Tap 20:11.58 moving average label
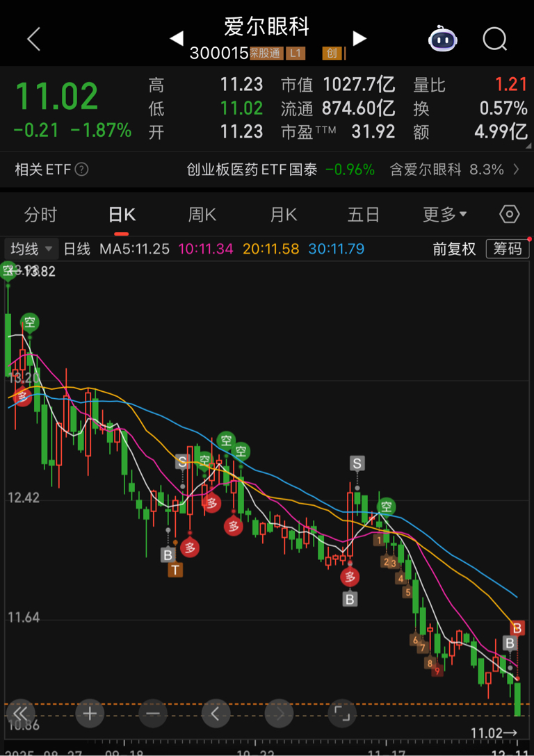This screenshot has height=756, width=534. [x=270, y=249]
